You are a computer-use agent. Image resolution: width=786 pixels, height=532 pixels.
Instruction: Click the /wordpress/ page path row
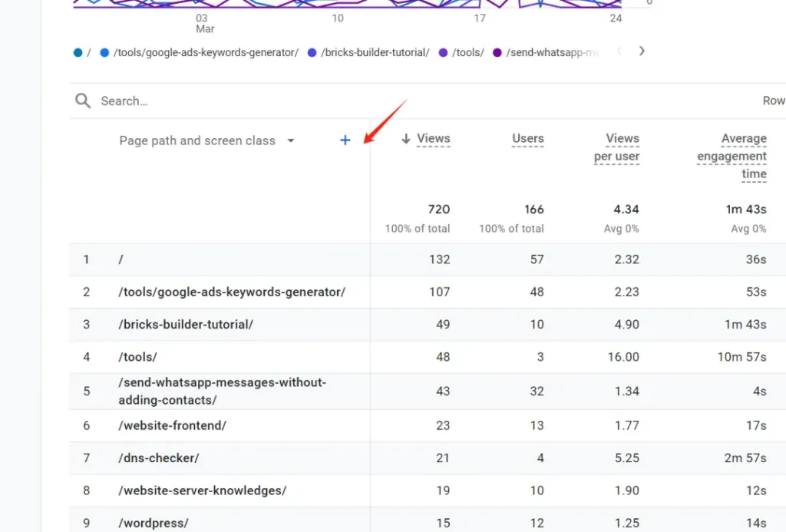154,523
